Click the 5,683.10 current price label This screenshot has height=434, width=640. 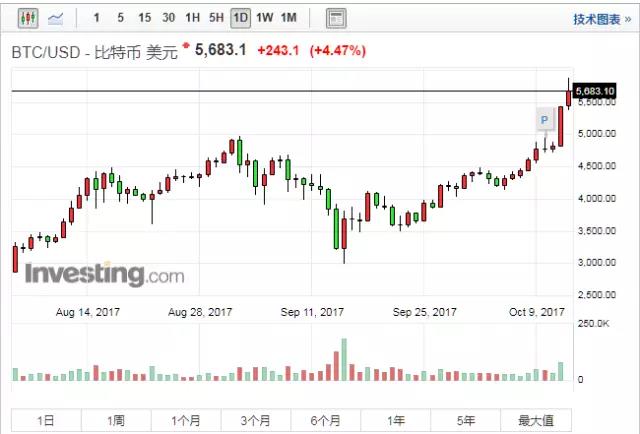point(595,91)
